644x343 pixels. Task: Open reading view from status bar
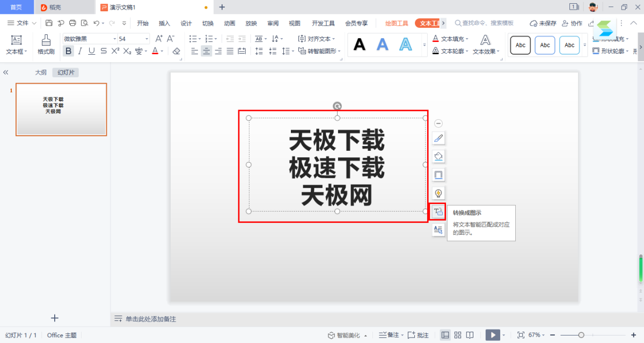[x=470, y=335]
